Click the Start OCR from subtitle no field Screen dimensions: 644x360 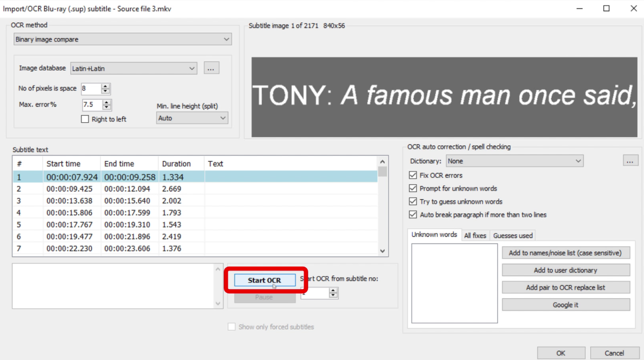tap(315, 293)
